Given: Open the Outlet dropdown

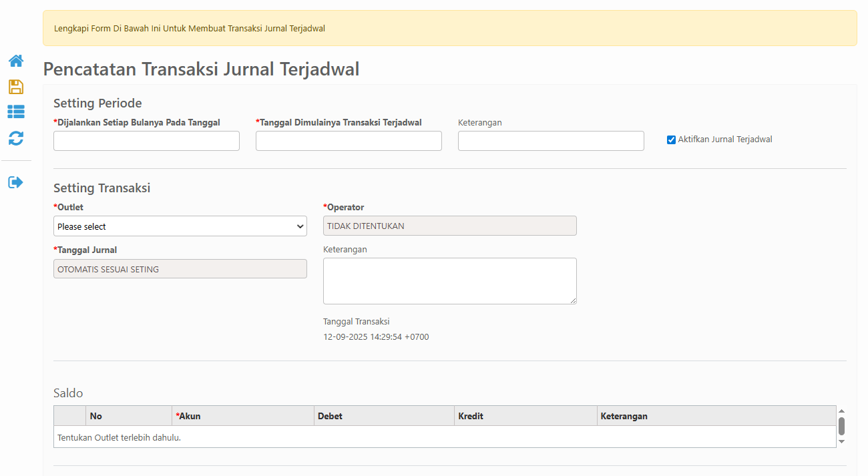Looking at the screenshot, I should point(180,226).
